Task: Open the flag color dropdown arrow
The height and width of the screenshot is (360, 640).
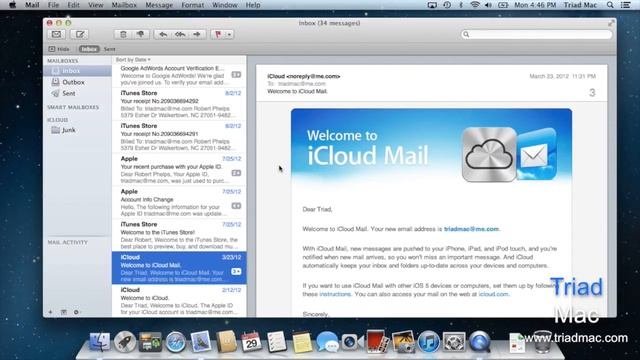Action: click(229, 34)
